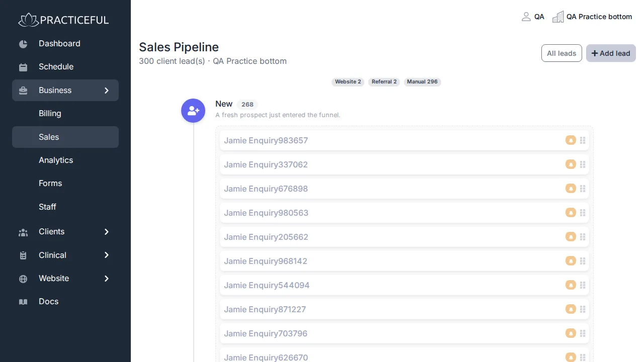Click the Dashboard label in sidebar
Viewport: 644px width, 362px height.
[59, 44]
